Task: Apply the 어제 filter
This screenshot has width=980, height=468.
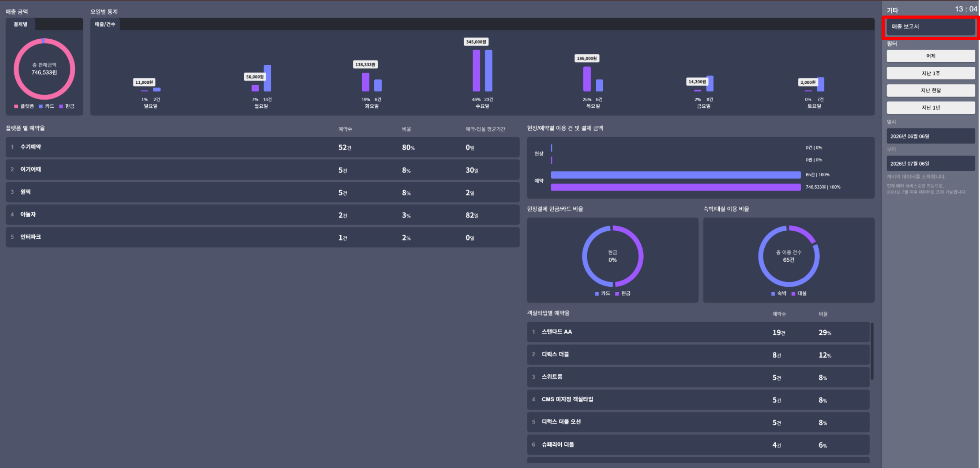Action: [930, 56]
